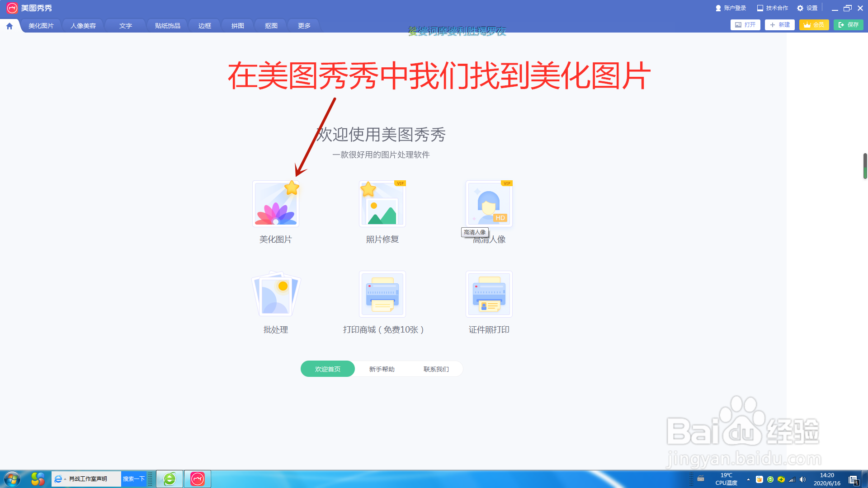Open the 更多 tab menu

point(304,26)
